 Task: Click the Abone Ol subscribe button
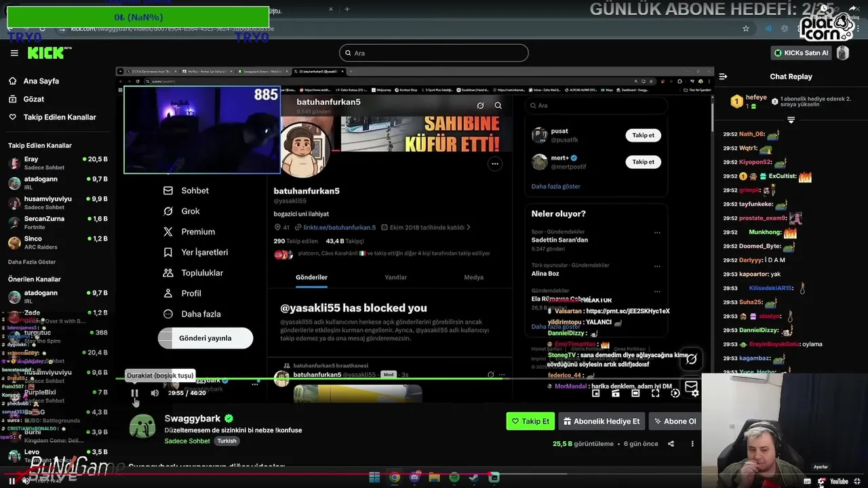pos(674,421)
